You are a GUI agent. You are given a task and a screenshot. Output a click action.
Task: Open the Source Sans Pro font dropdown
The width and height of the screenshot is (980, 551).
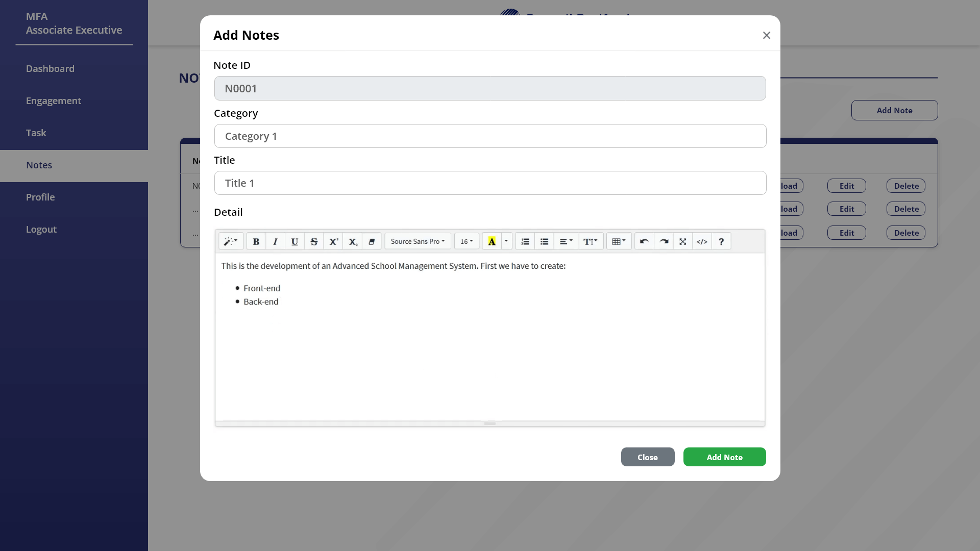(x=418, y=241)
